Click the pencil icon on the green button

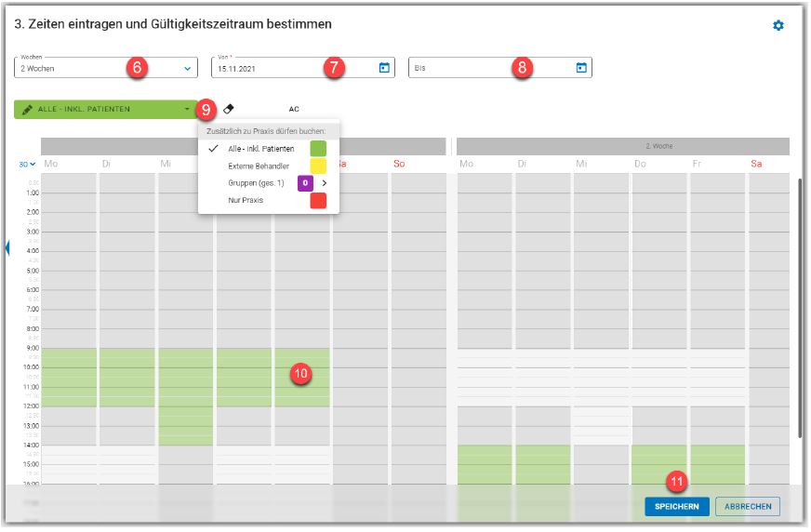coord(27,110)
